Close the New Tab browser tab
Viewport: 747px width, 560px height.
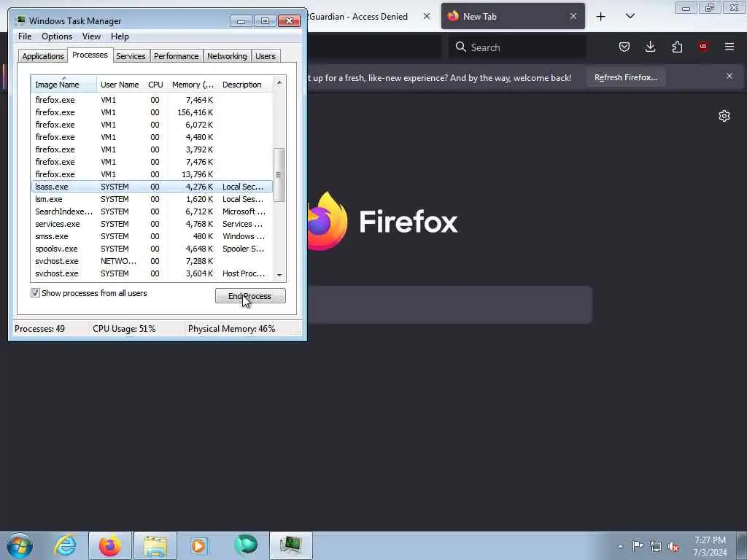pyautogui.click(x=573, y=16)
